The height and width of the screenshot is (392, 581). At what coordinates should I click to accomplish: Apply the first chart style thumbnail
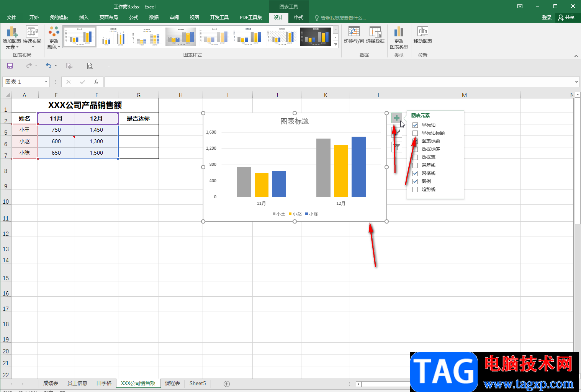point(80,37)
